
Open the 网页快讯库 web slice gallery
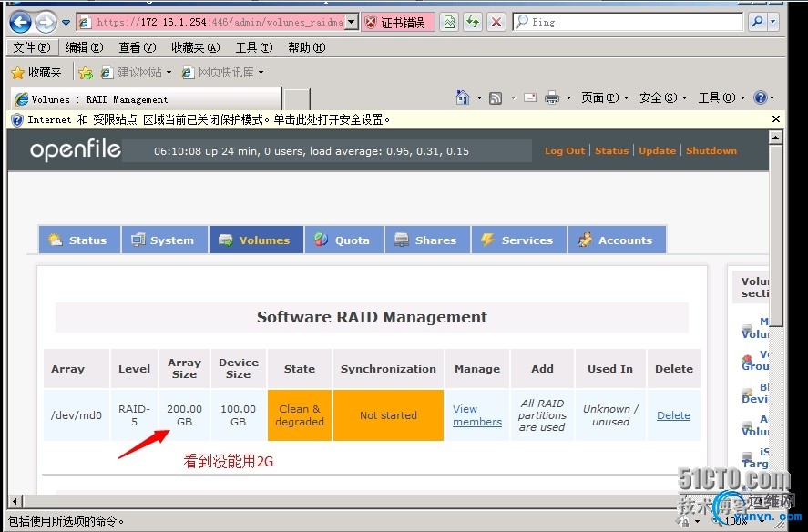click(x=222, y=72)
